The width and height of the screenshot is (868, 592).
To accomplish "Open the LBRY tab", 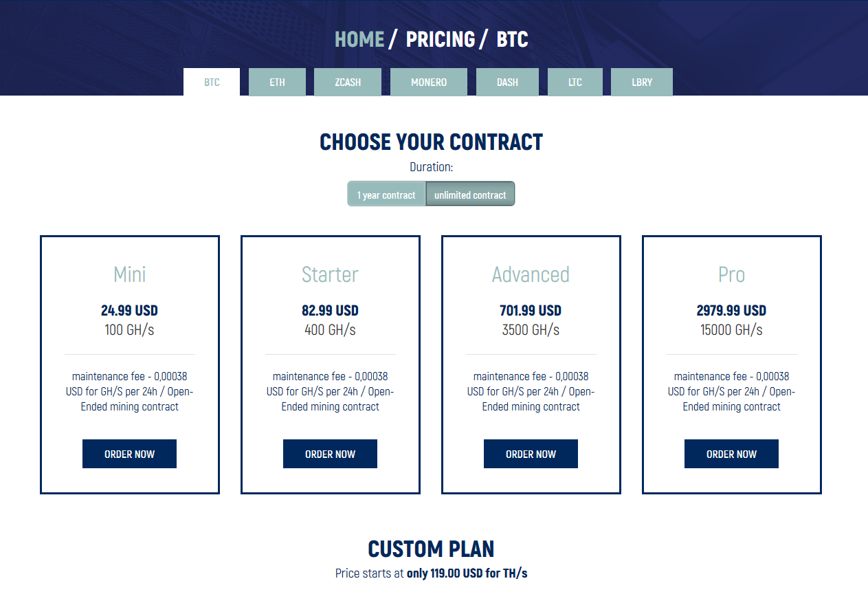I will point(642,82).
